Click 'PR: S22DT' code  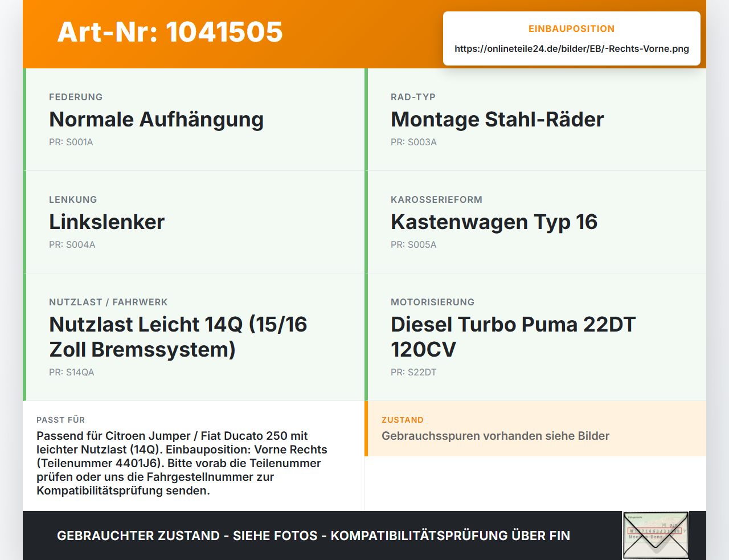tap(413, 373)
